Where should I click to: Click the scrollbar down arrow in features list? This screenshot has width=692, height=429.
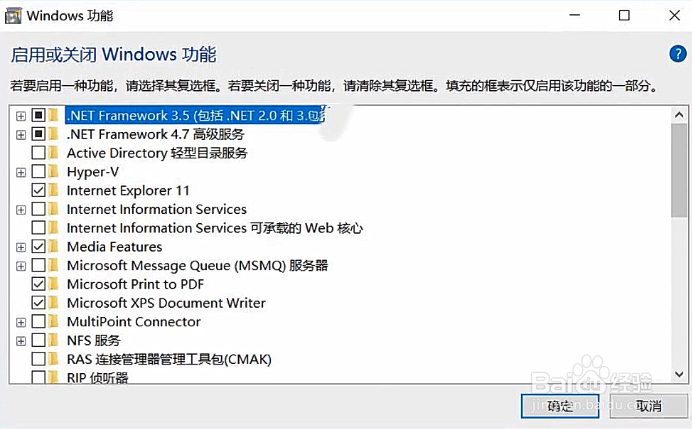point(679,375)
